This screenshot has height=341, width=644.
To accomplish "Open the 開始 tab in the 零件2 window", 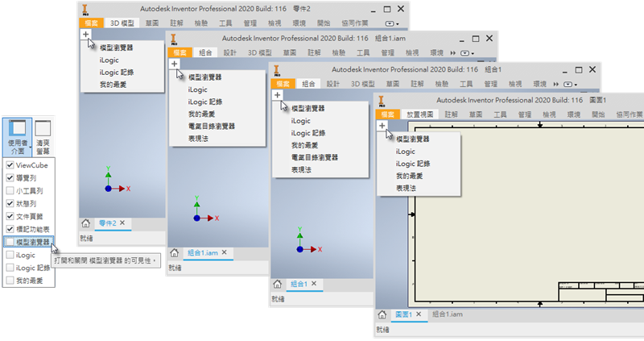I will click(x=324, y=23).
